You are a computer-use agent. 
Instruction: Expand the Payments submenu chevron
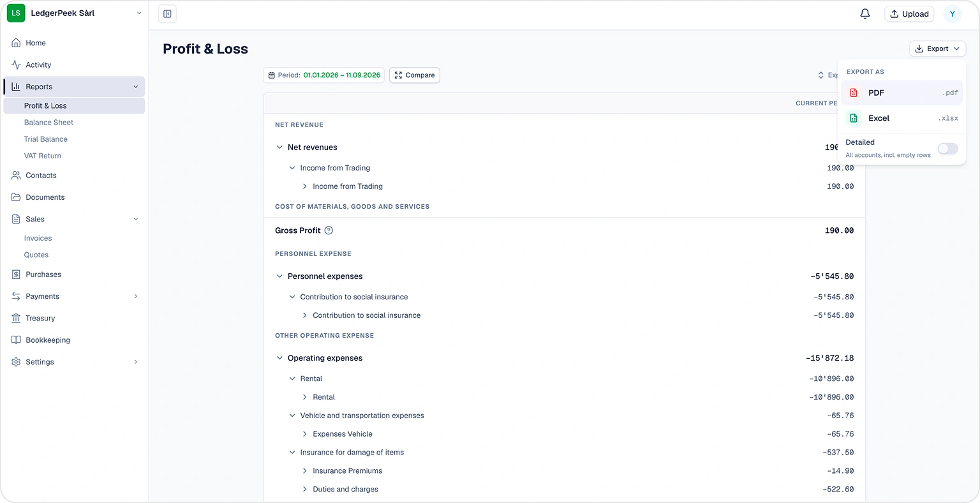[136, 296]
